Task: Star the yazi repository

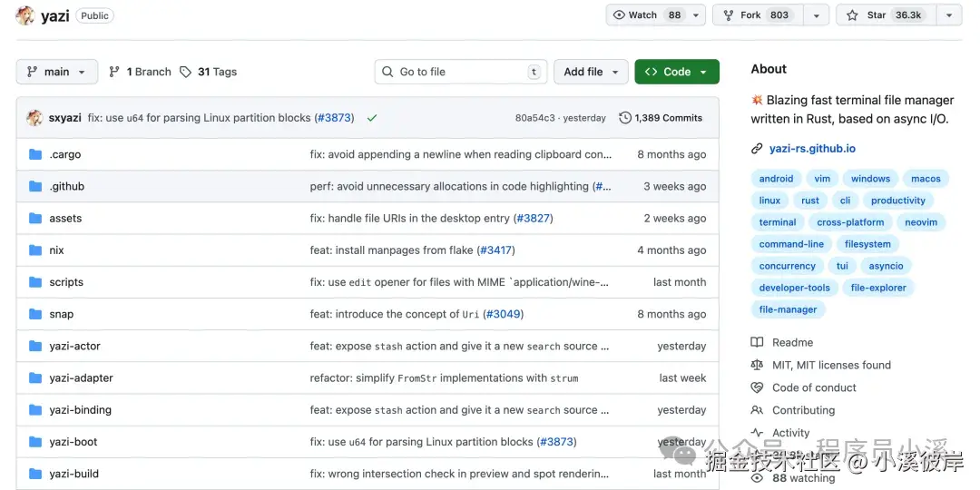Action: tap(887, 15)
